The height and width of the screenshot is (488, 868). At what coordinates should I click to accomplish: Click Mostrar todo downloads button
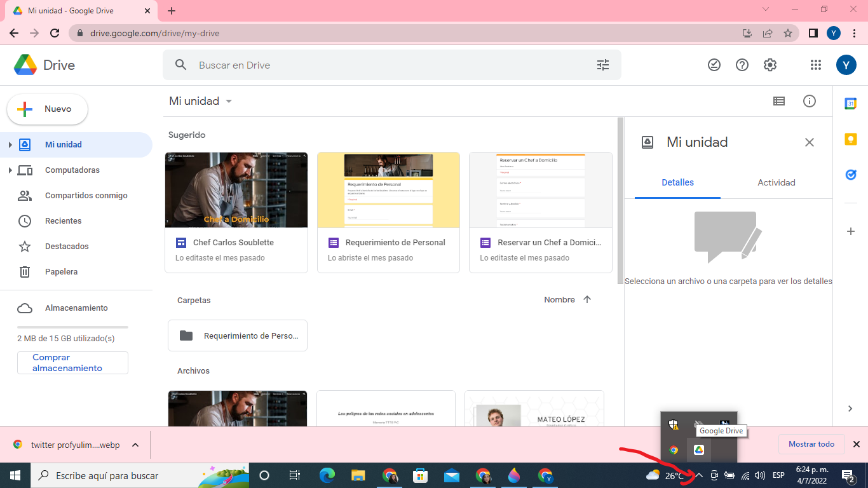coord(811,444)
